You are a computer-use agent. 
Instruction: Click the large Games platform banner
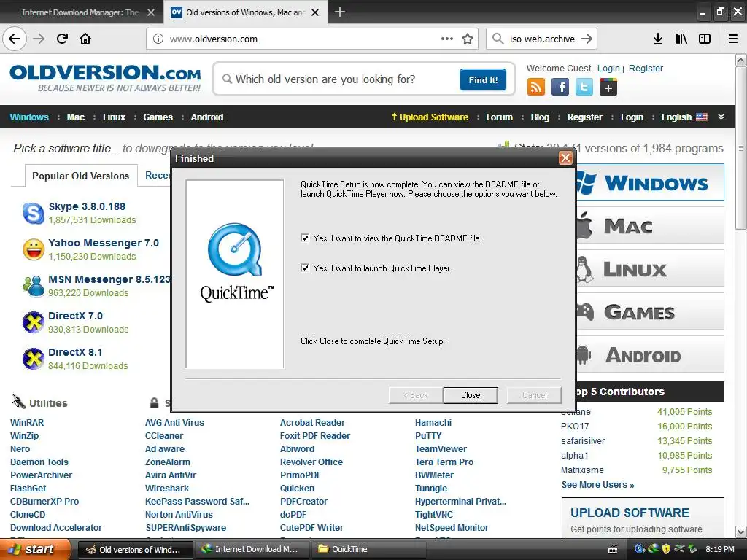(x=650, y=312)
